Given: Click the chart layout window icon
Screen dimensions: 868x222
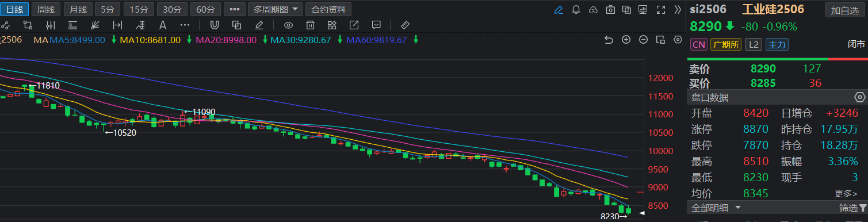Looking at the screenshot, I should click(x=660, y=40).
